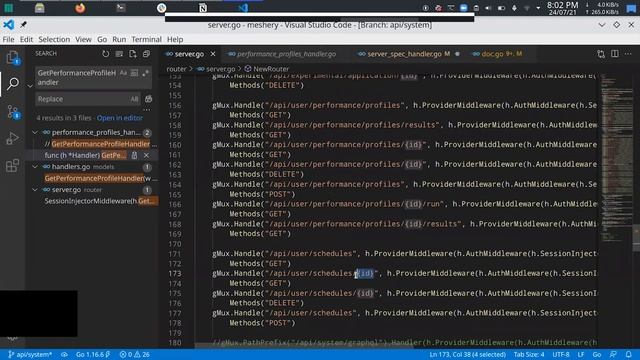Open Firefox from the top panel
The height and width of the screenshot is (360, 640).
80,8
